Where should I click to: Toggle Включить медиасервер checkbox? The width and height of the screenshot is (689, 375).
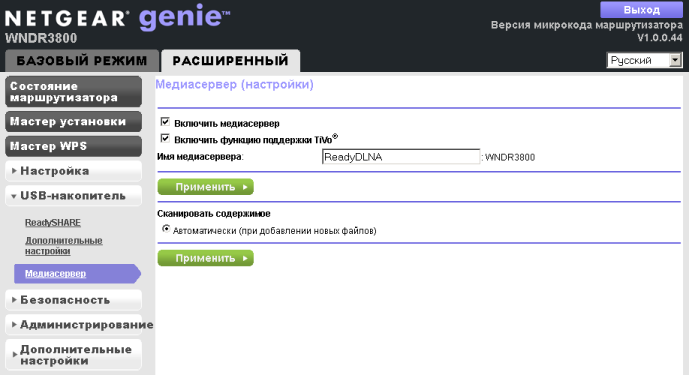(x=165, y=122)
